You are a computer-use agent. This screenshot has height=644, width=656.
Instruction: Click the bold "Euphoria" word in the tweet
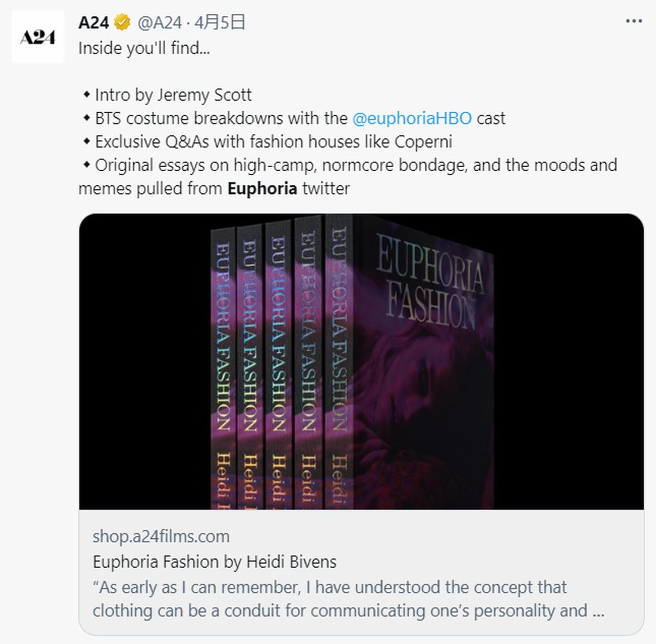tap(262, 189)
